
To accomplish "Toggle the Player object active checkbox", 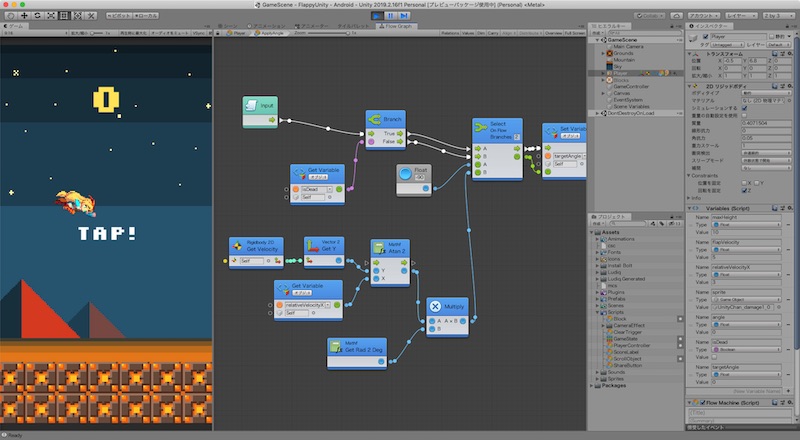I will [x=706, y=37].
